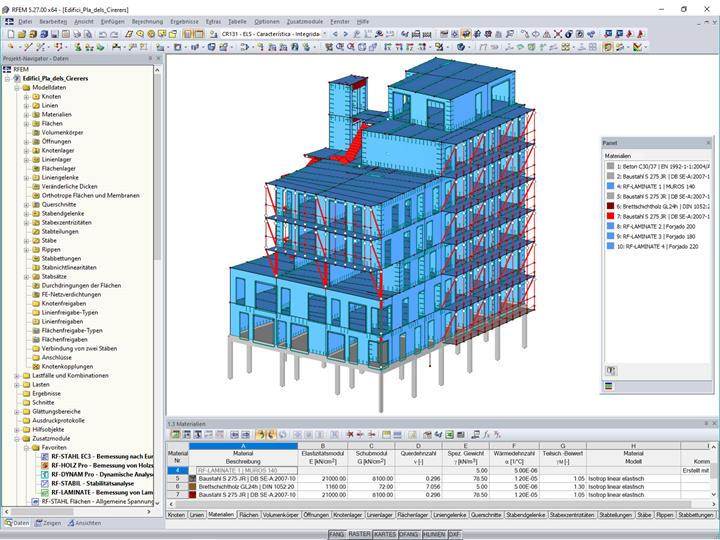Click the info button in Panel
This screenshot has width=720, height=540.
pos(611,371)
